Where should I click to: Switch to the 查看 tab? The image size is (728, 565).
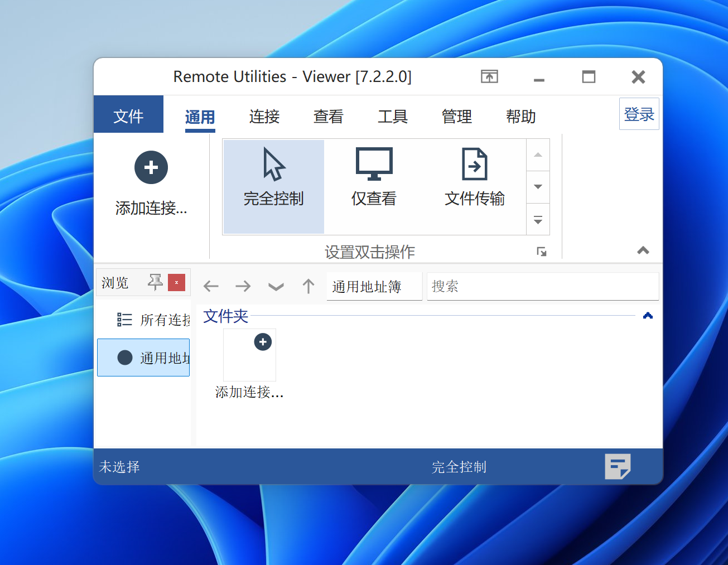pos(329,117)
